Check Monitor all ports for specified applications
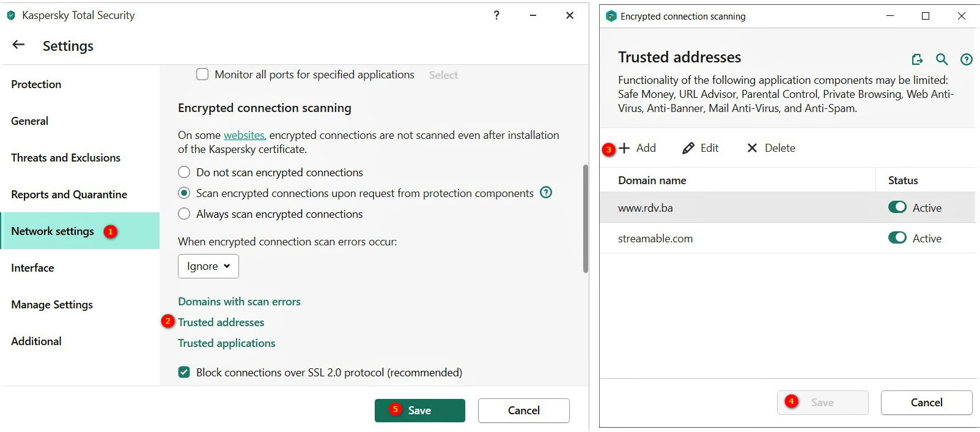The image size is (980, 432). point(202,74)
